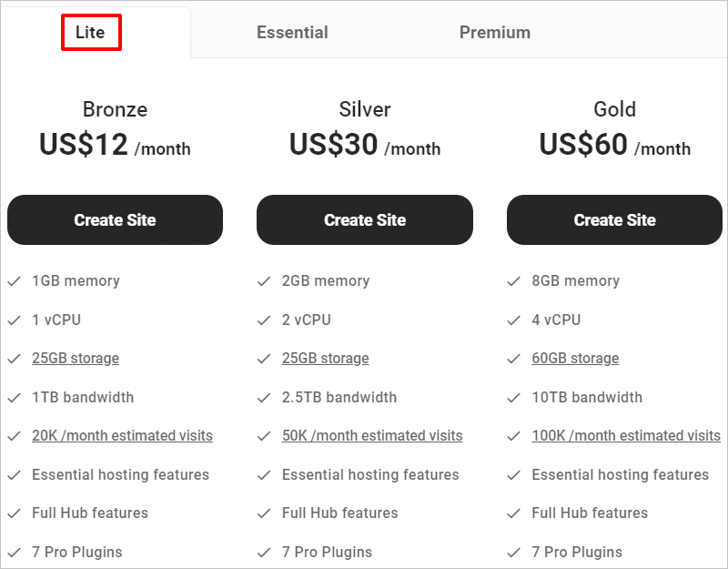Viewport: 728px width, 569px height.
Task: Click the checkmark next to 1TB bandwidth
Action: click(15, 397)
